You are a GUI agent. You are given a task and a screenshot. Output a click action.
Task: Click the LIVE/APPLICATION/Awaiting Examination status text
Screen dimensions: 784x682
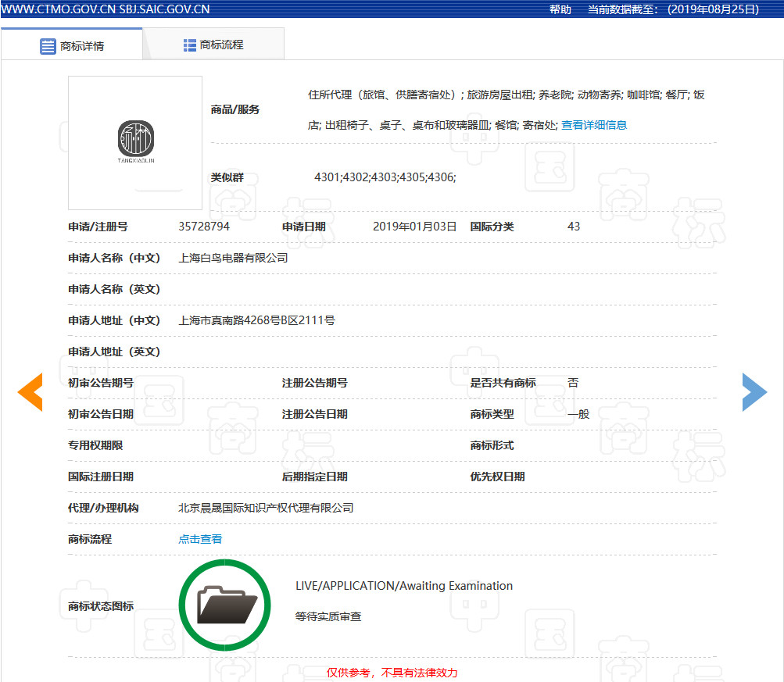click(x=404, y=585)
